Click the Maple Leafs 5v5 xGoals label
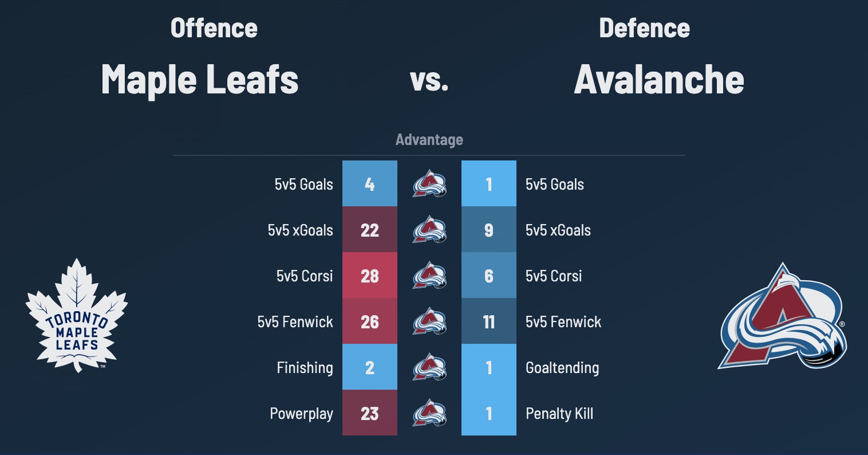This screenshot has height=455, width=868. 301,230
